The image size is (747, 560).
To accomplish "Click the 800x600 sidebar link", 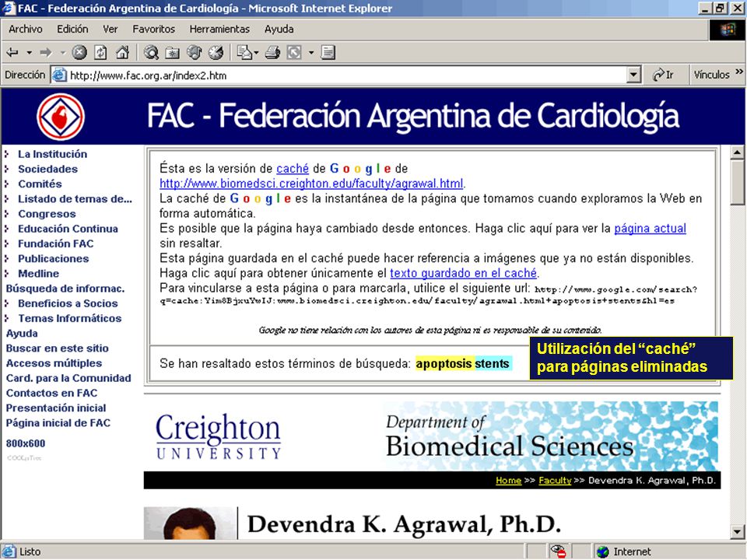I will click(25, 443).
